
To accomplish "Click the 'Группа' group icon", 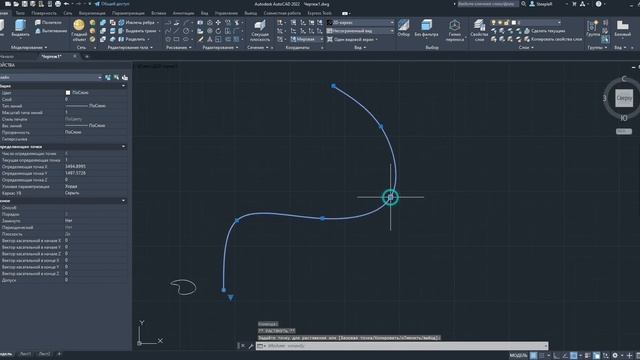I will pos(592,26).
